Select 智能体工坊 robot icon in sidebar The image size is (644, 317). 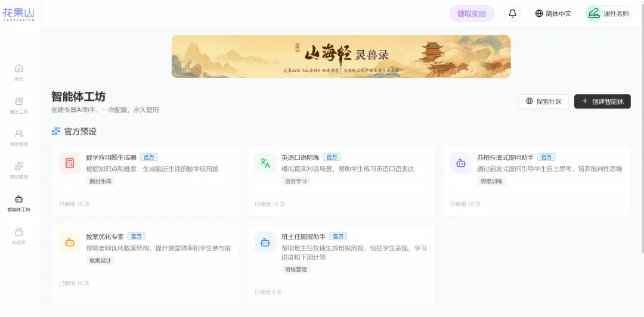(19, 199)
